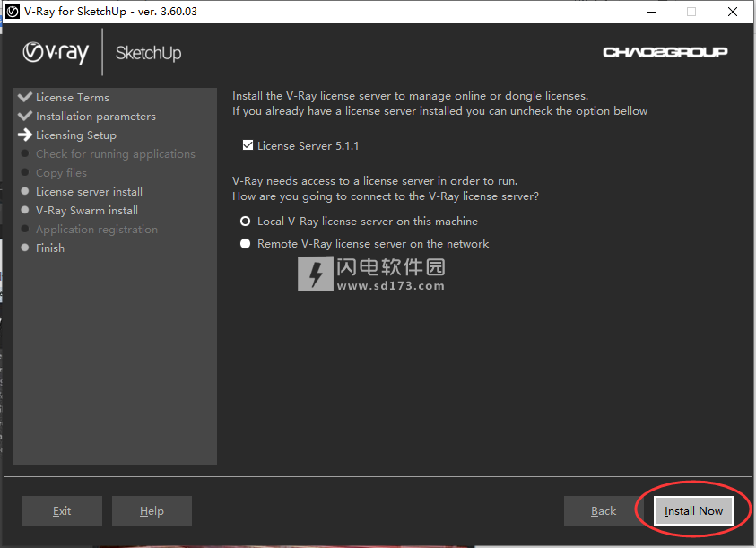
Task: Select the License server install step
Action: coord(89,192)
